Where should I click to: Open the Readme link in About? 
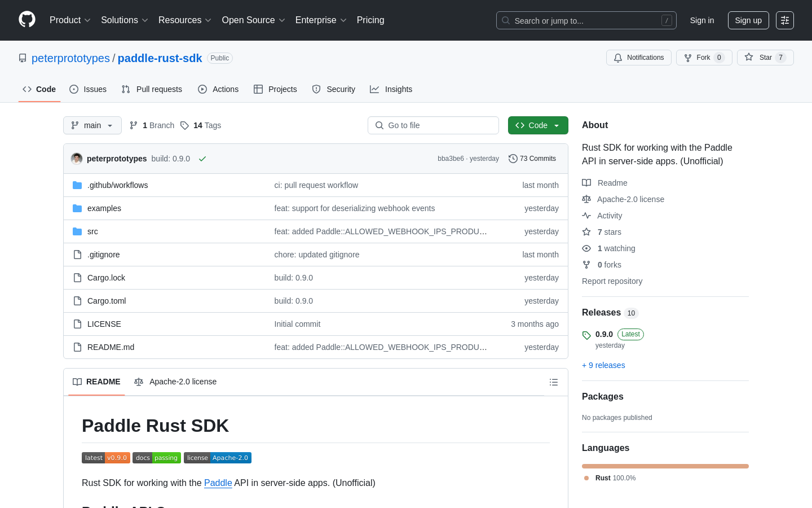pos(604,183)
